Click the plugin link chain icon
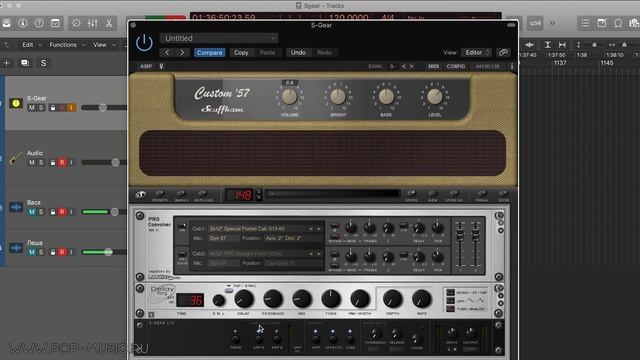 [x=503, y=53]
